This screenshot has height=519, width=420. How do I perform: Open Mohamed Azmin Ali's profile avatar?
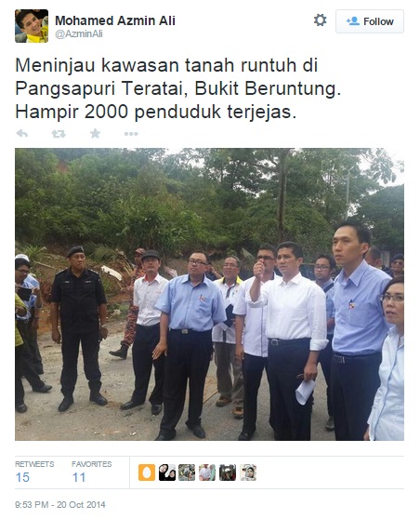(x=32, y=26)
